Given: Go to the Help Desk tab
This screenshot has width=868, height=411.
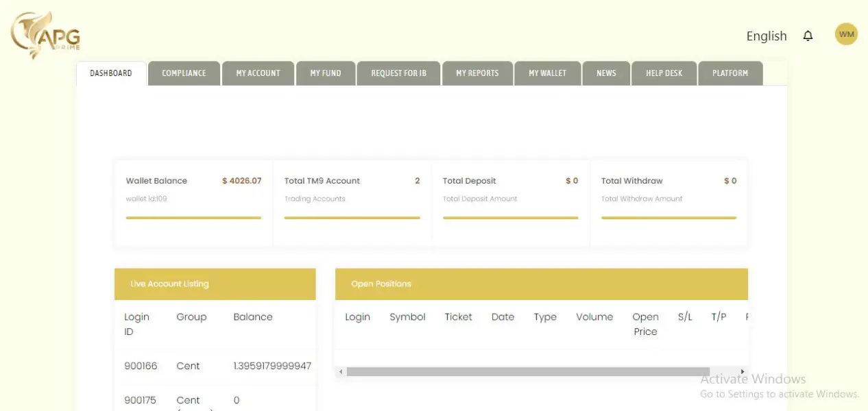Looking at the screenshot, I should (x=664, y=73).
